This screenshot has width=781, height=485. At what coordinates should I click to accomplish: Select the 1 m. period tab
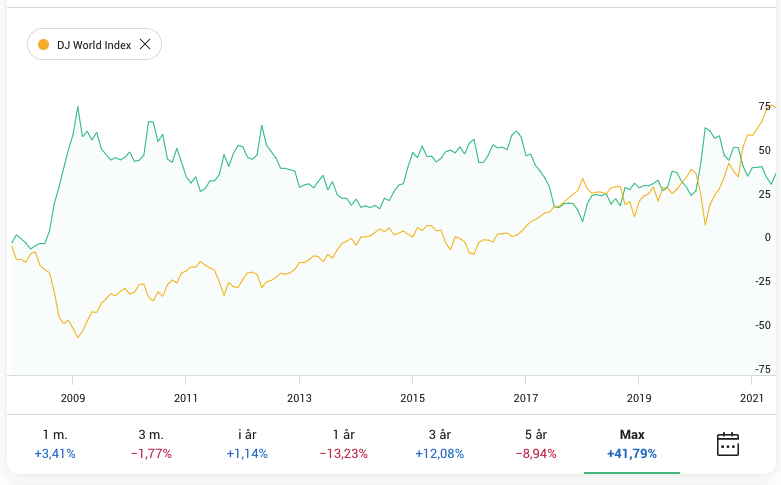point(55,444)
